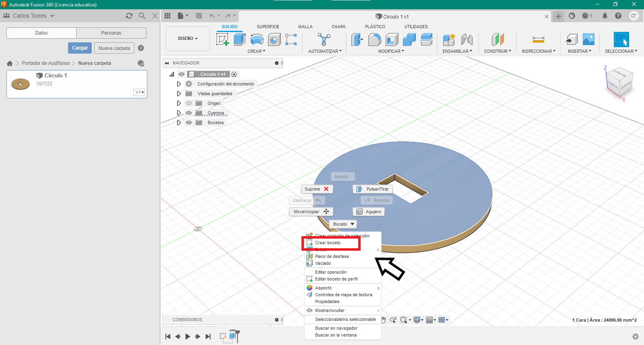Viewport: 644px width, 345px height.
Task: Select the Extrude tool in CREAR
Action: click(x=239, y=39)
